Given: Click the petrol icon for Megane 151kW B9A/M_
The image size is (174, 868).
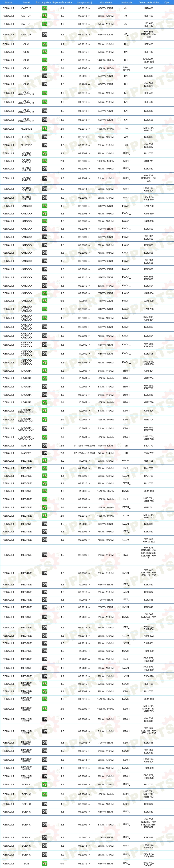Looking at the screenshot, I should (x=45, y=491).
